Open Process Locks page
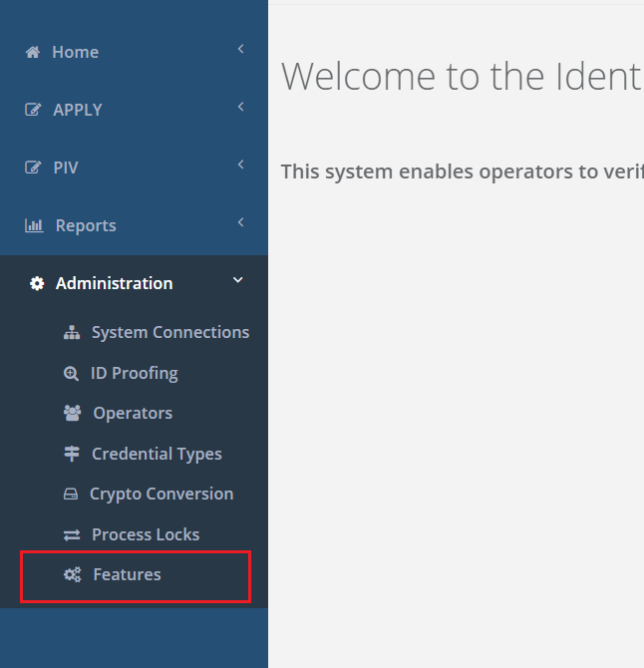 [146, 534]
